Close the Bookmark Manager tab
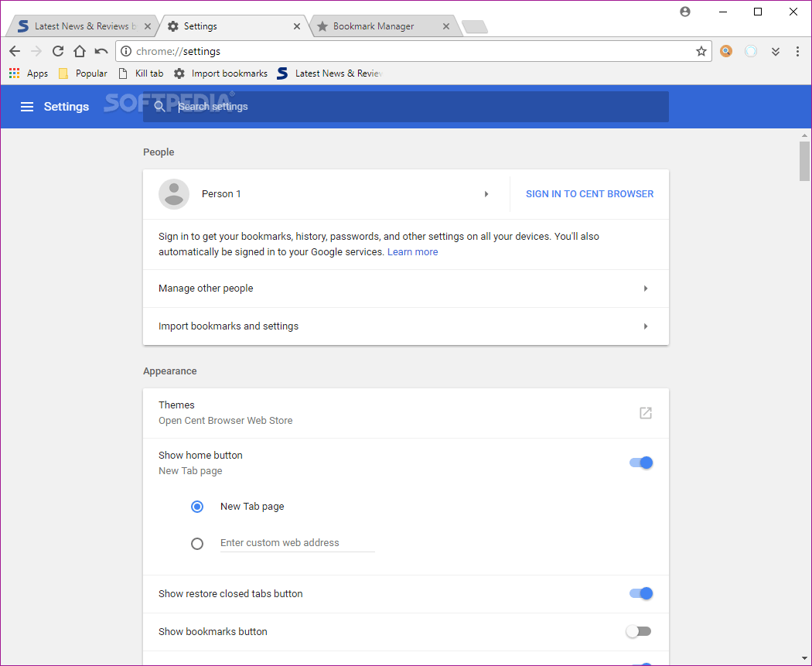Viewport: 812px width, 666px height. click(446, 26)
